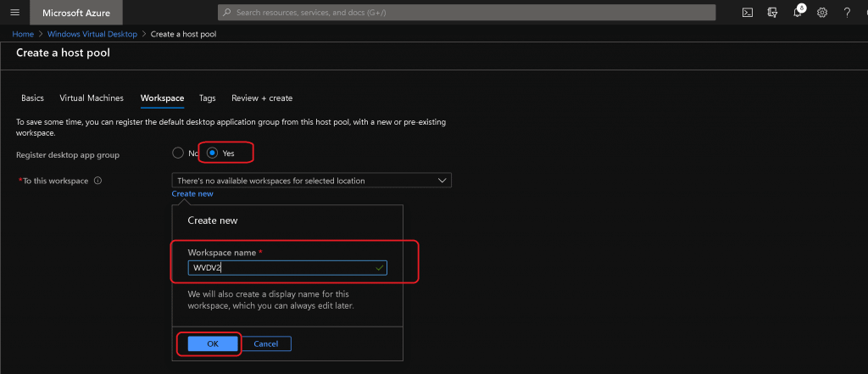Click the Create new popup heading
This screenshot has width=868, height=374.
point(213,220)
